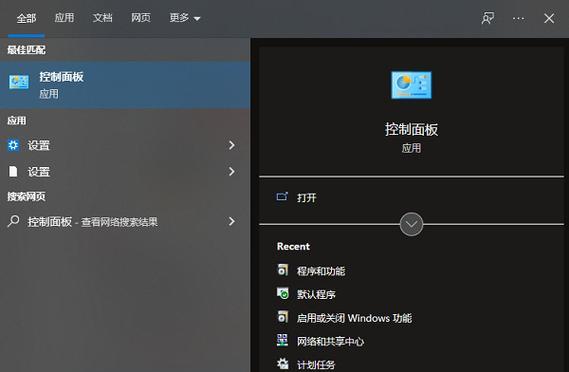
Task: Open the feedback icon in top bar
Action: click(488, 18)
